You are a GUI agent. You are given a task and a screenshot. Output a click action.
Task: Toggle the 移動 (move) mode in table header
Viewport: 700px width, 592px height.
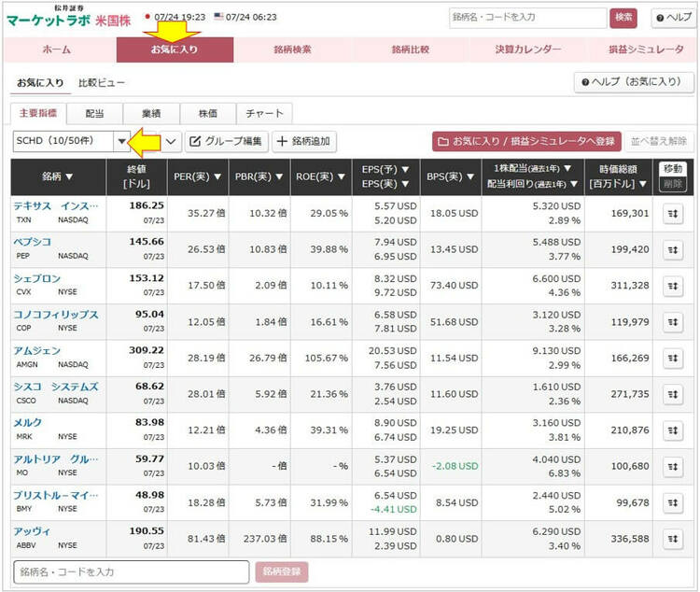pos(671,169)
